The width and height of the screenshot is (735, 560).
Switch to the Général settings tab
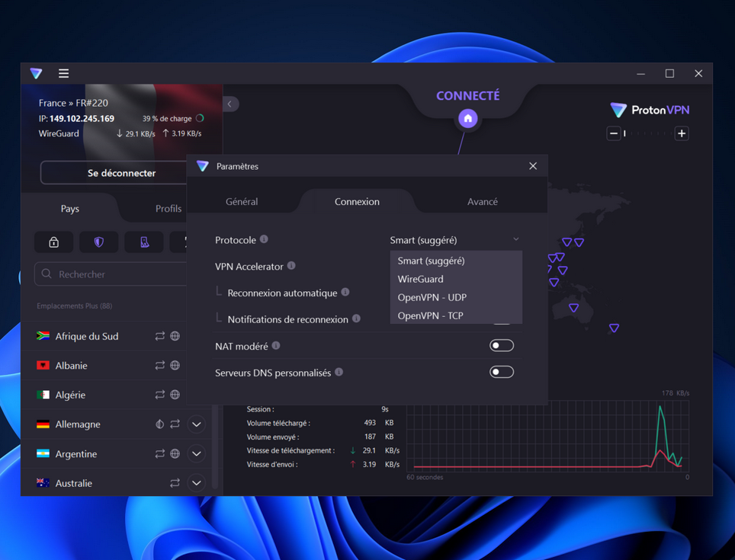242,202
